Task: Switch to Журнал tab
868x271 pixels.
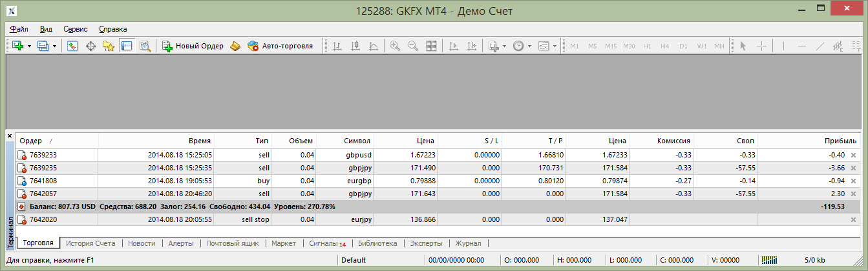Action: click(x=468, y=243)
